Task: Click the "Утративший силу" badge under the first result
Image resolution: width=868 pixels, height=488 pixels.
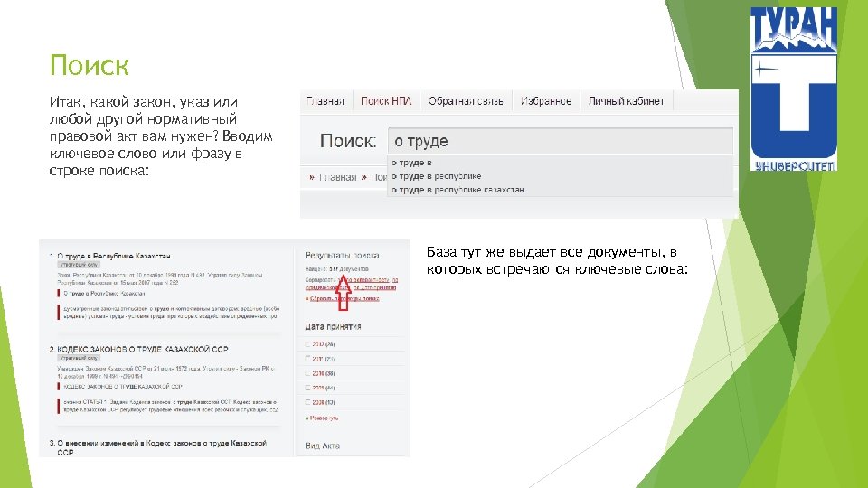Action: coord(80,265)
